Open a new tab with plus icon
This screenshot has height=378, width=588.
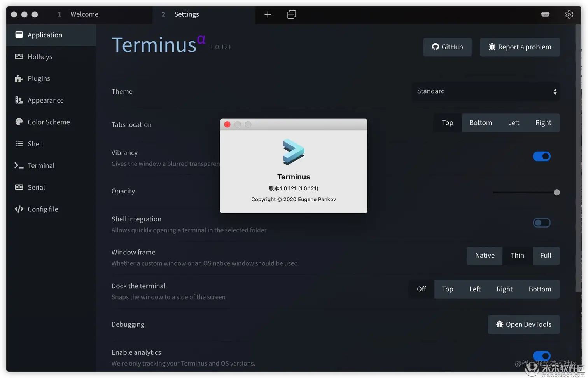coord(268,15)
